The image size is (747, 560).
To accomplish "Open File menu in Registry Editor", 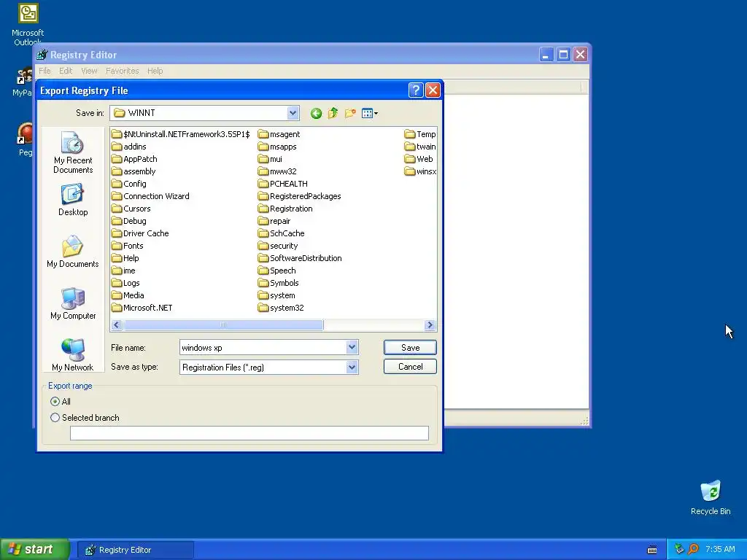I will tap(44, 71).
